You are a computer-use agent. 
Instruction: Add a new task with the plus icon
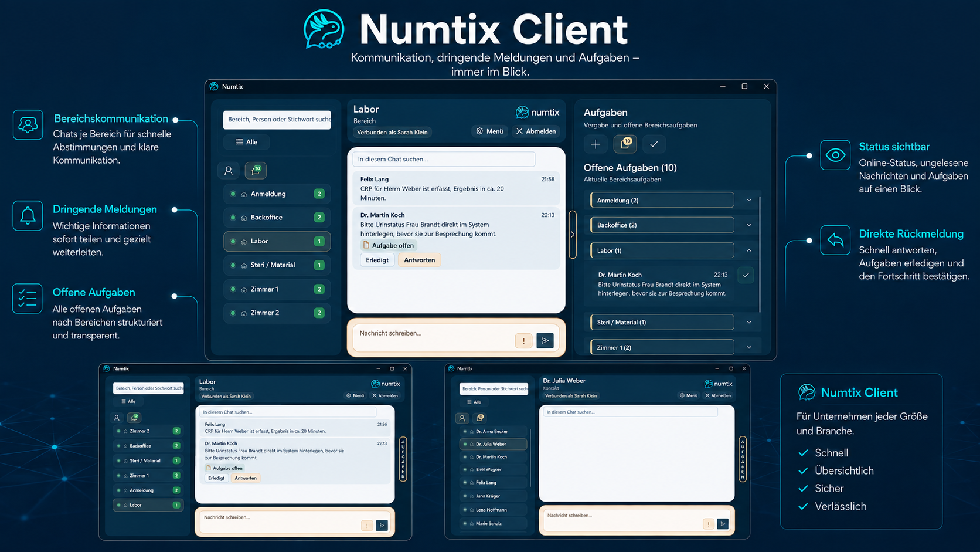[596, 144]
